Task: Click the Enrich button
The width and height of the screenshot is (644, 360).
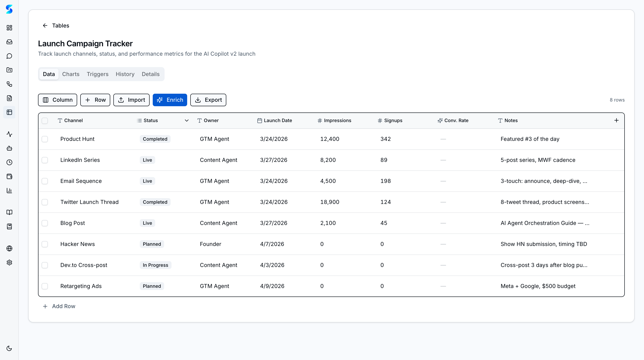Action: [x=170, y=100]
